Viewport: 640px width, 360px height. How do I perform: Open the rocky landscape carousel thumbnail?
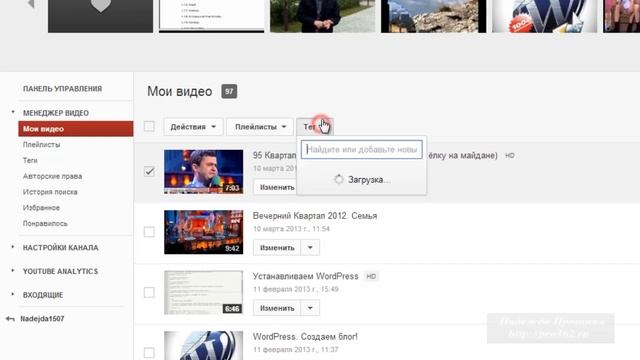(x=433, y=16)
